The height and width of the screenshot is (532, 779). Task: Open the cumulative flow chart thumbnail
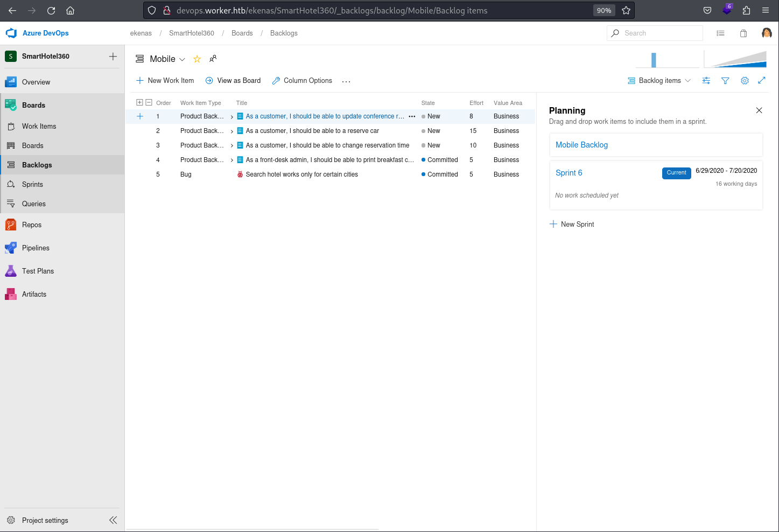tap(735, 59)
